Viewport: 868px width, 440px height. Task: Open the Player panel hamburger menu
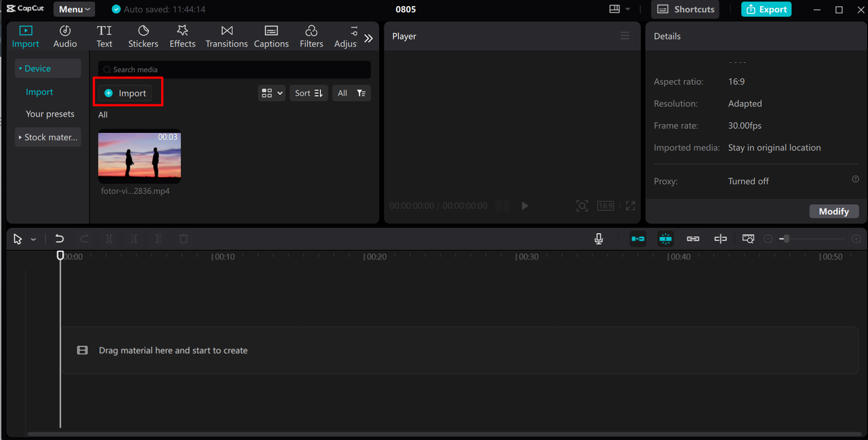pos(625,36)
